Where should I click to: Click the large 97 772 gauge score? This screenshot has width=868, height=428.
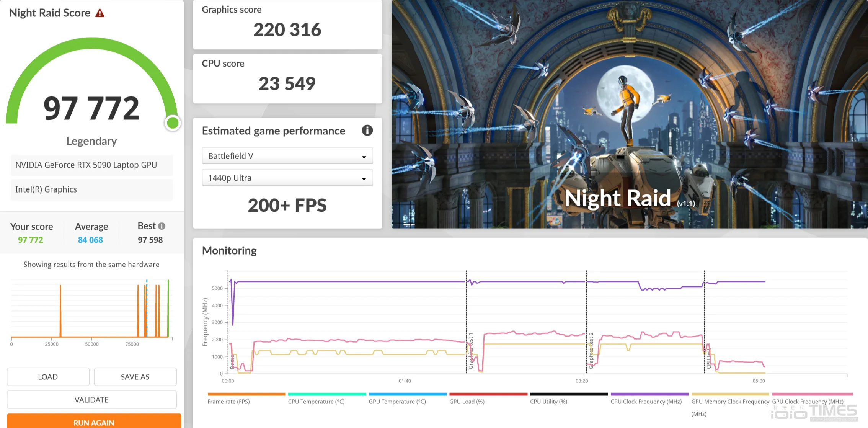91,108
